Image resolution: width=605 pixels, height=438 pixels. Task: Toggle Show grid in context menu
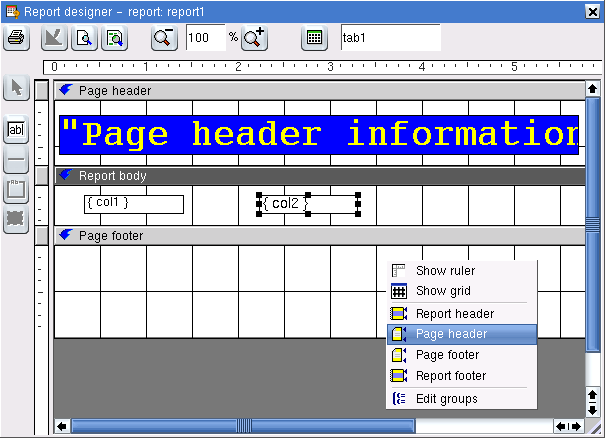coord(443,292)
